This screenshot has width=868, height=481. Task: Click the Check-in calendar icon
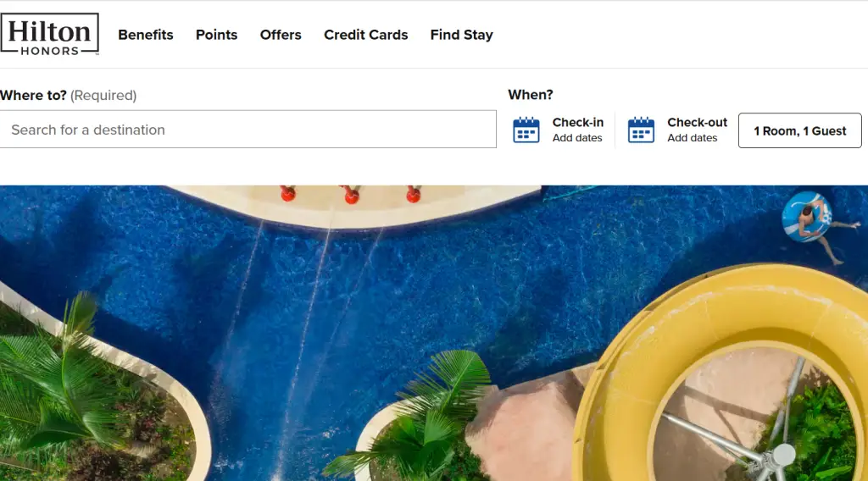click(526, 130)
